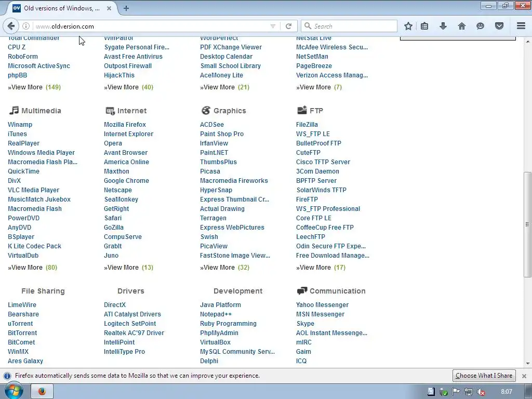
Task: Go back using the browser back arrow
Action: point(11,26)
